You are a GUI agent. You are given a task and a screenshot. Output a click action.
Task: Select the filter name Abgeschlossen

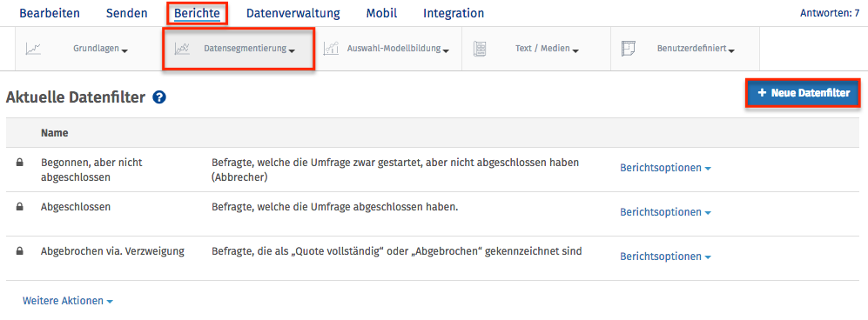(76, 207)
